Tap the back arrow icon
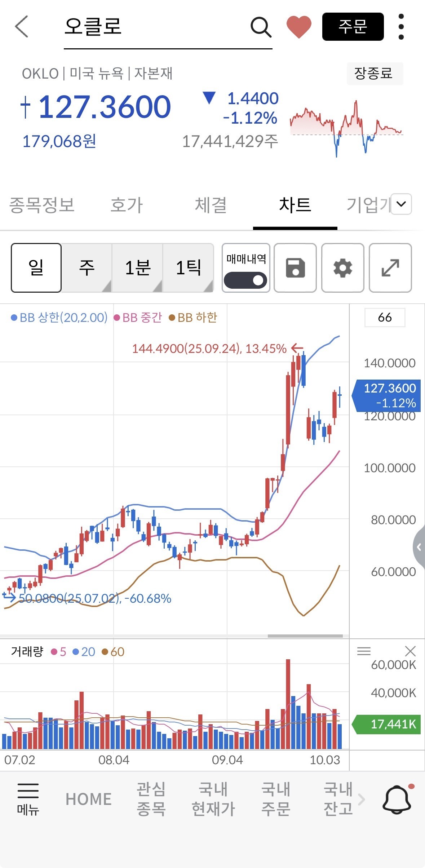Screen dimensions: 425x868 (x=22, y=26)
